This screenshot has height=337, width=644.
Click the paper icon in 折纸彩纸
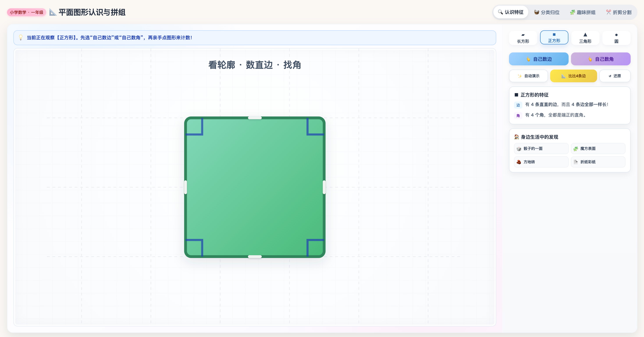click(576, 162)
